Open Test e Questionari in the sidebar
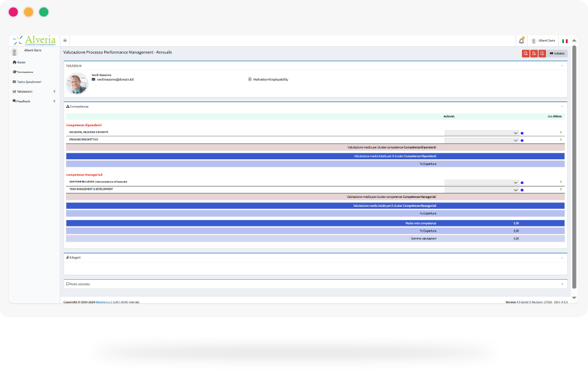 pyautogui.click(x=29, y=82)
